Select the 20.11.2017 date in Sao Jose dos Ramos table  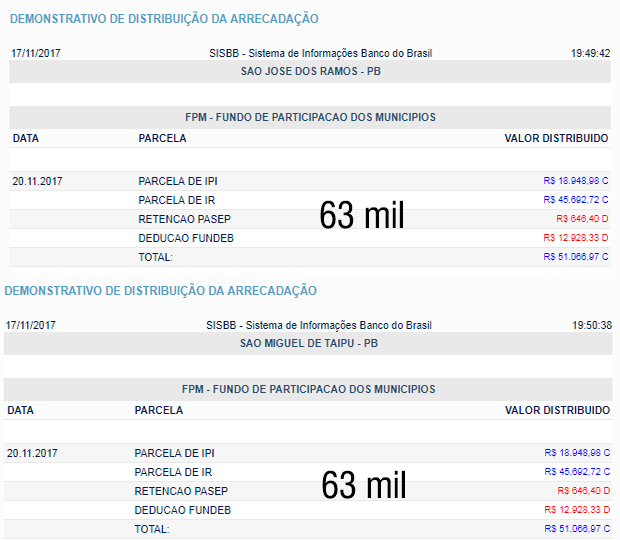click(37, 181)
